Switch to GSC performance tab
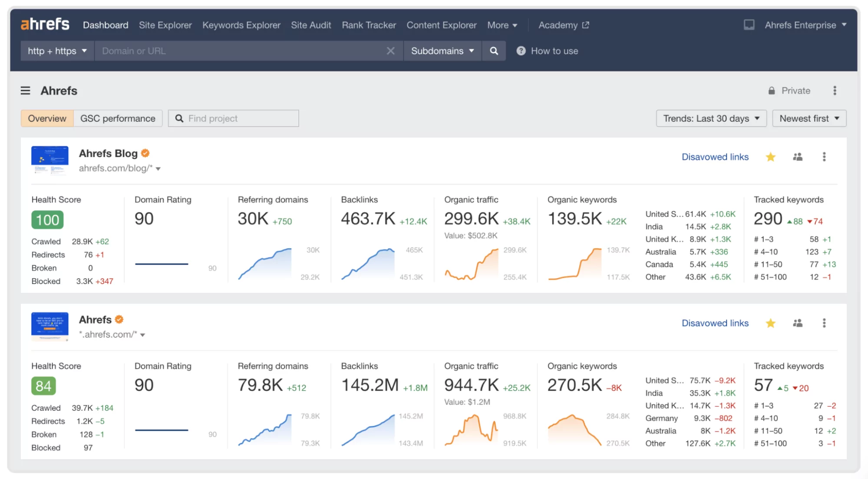 [118, 118]
